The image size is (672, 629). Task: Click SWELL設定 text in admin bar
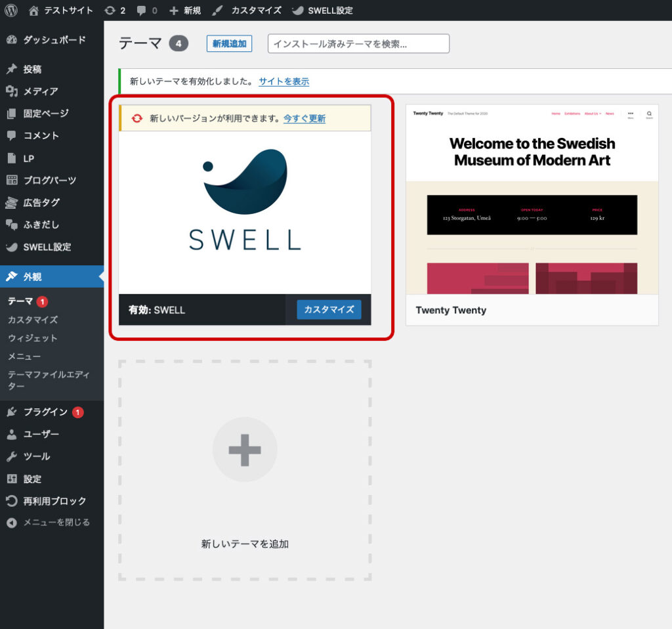pos(331,11)
